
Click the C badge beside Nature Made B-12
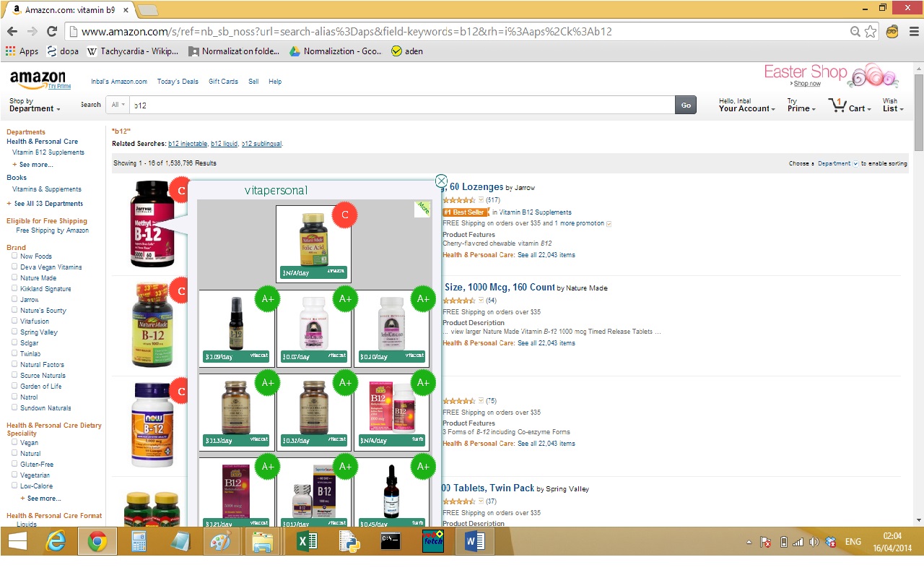point(180,291)
